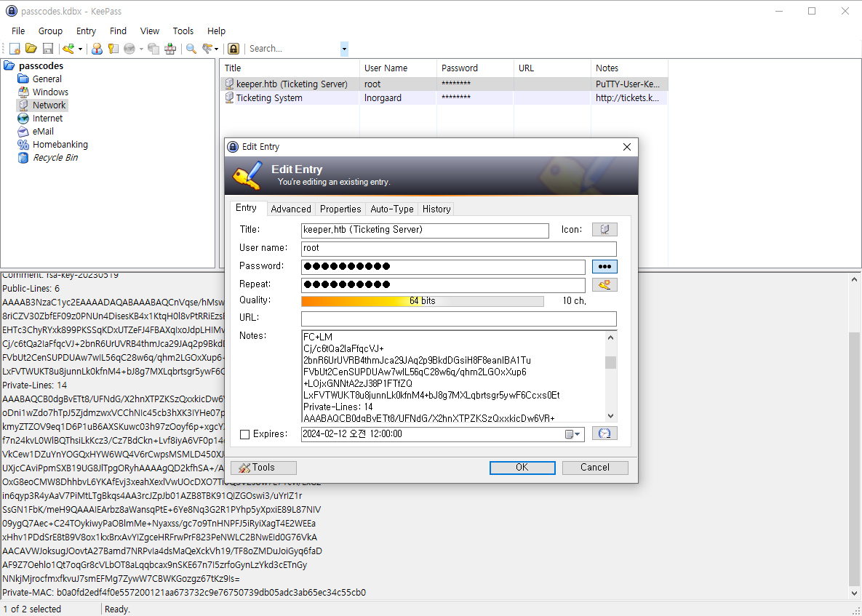This screenshot has height=616, width=862.
Task: Sort by the User Name column header
Action: (x=397, y=68)
